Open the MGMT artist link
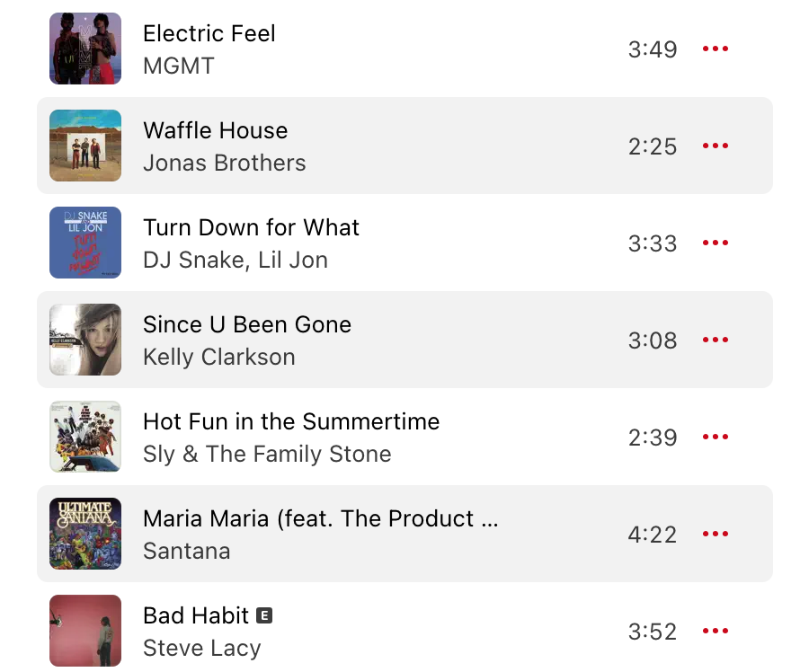 179,66
